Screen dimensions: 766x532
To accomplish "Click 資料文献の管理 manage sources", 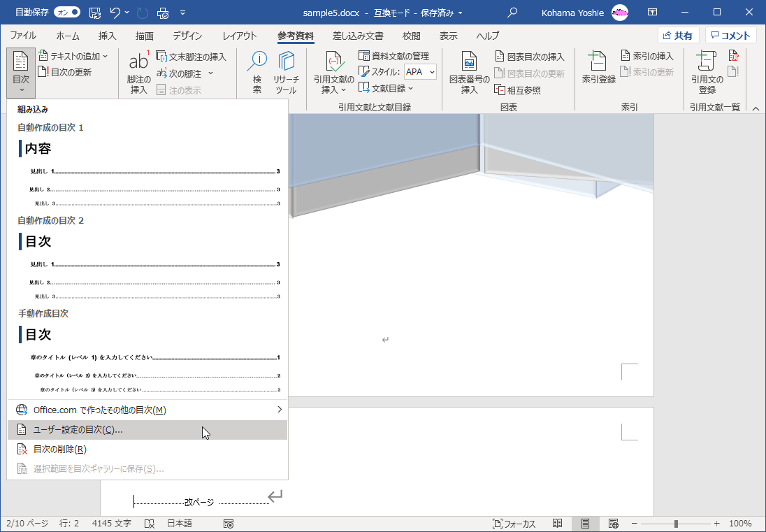I will (x=393, y=56).
